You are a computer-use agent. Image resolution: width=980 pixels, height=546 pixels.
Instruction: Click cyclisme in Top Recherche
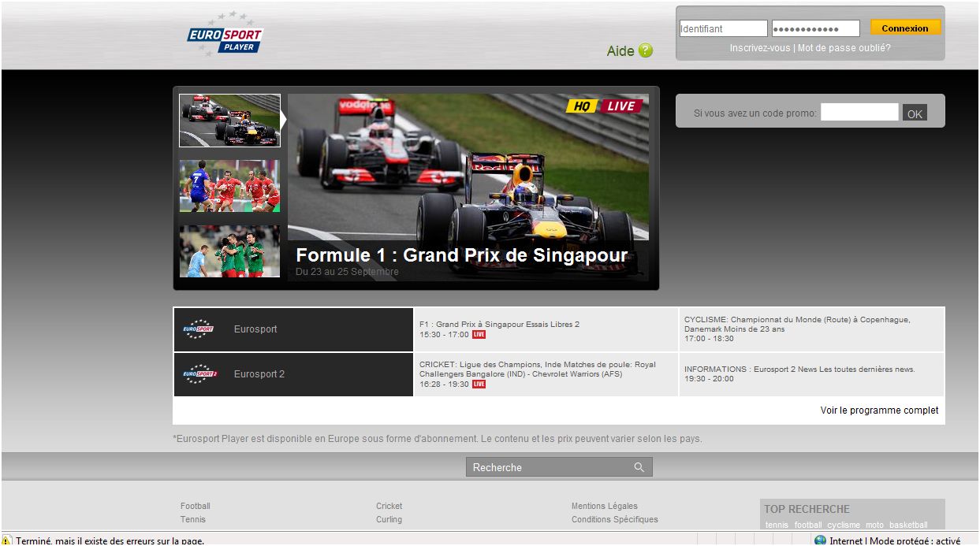(844, 525)
